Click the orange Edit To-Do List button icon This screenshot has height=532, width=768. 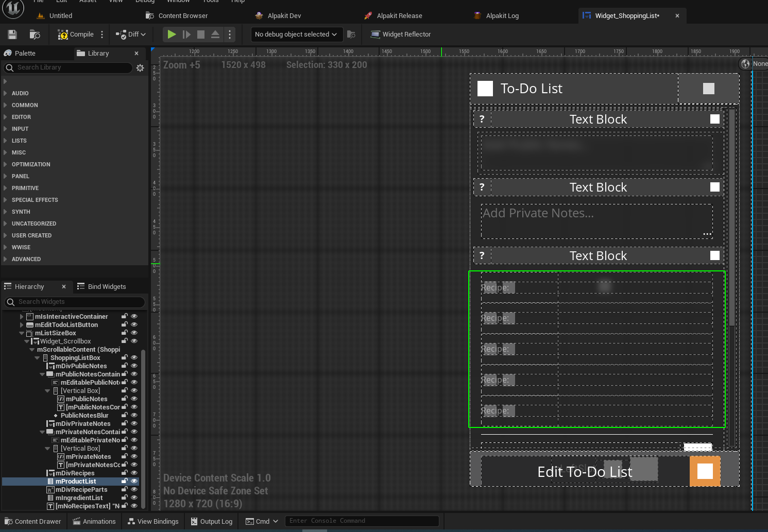tap(705, 471)
